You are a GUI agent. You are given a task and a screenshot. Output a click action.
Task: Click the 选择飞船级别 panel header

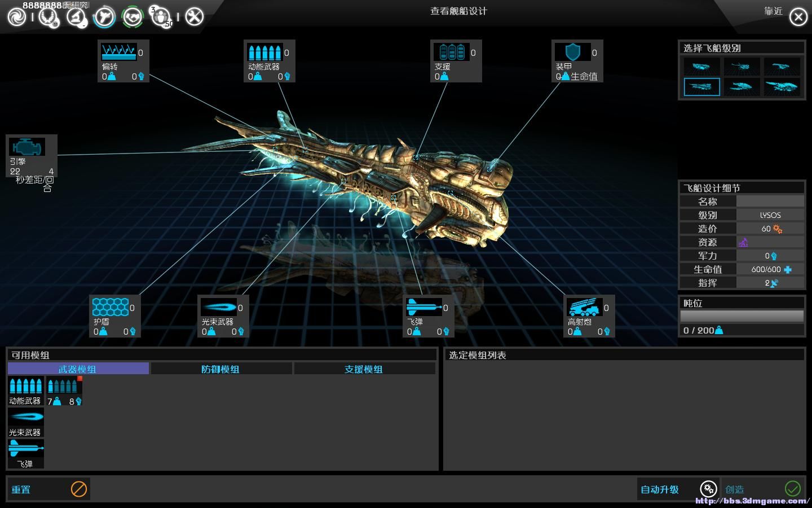[x=742, y=48]
